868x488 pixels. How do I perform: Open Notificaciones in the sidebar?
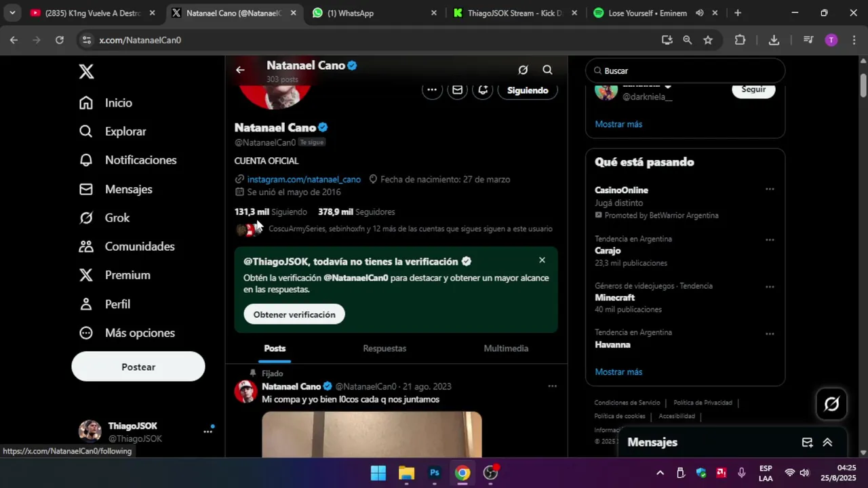click(x=127, y=160)
